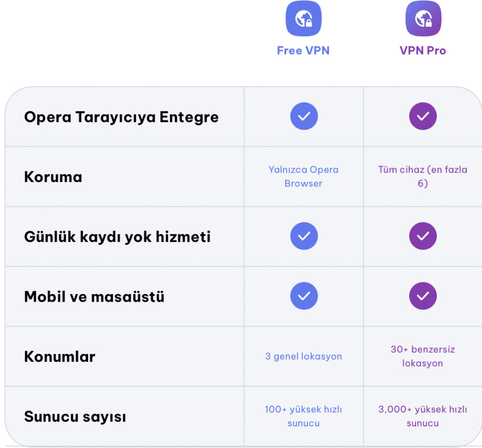Image resolution: width=482 pixels, height=448 pixels.
Task: Click Free VPN checkmark for Günlük kaydı yok
Action: click(x=304, y=236)
